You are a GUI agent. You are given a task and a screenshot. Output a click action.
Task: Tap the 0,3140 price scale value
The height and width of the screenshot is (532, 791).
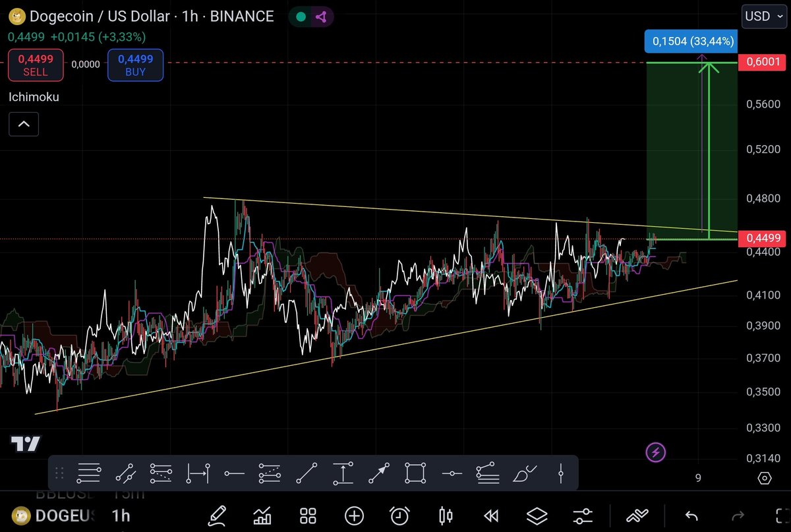pos(764,458)
